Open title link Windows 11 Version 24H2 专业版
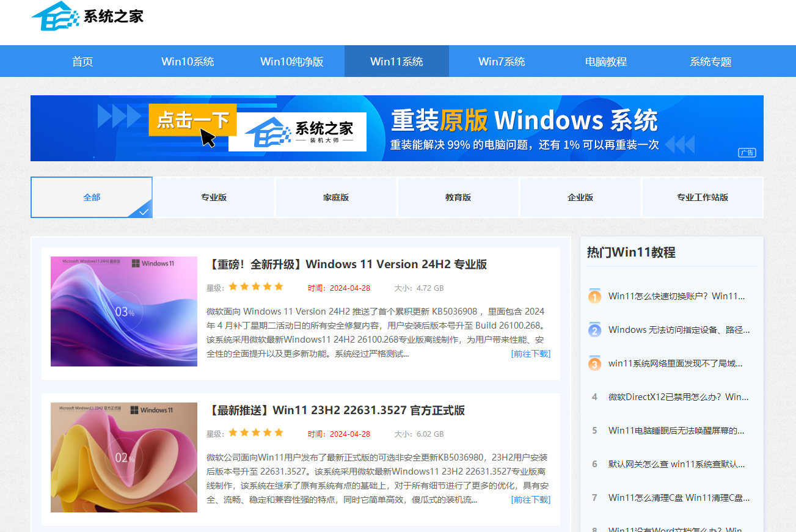This screenshot has width=796, height=532. pos(346,264)
